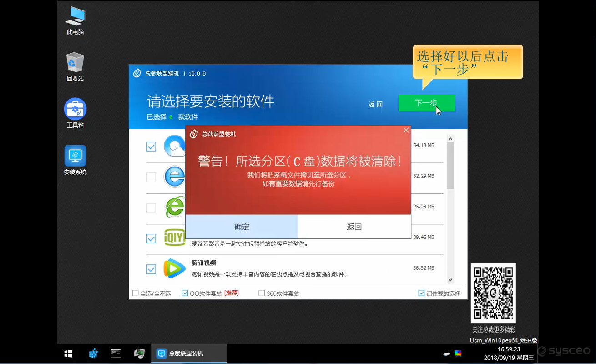The height and width of the screenshot is (364, 596).
Task: Check the checkbox for the 52.29 MB software
Action: point(151,177)
